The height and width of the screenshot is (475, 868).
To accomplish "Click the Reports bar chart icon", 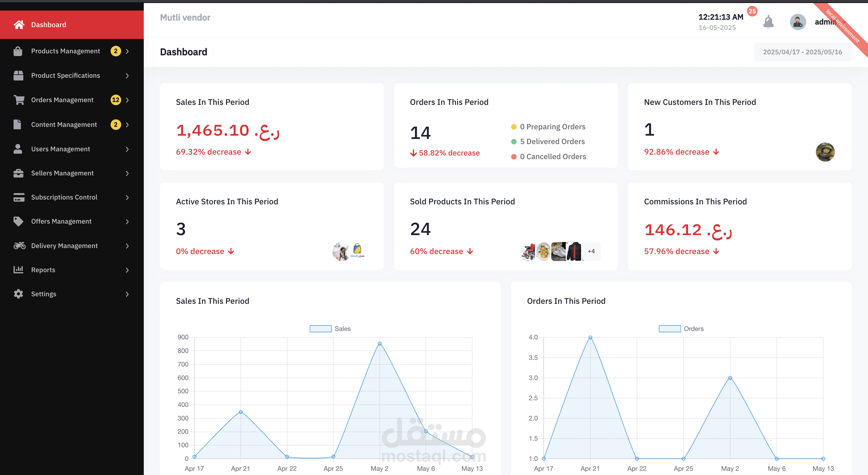I will [x=18, y=269].
